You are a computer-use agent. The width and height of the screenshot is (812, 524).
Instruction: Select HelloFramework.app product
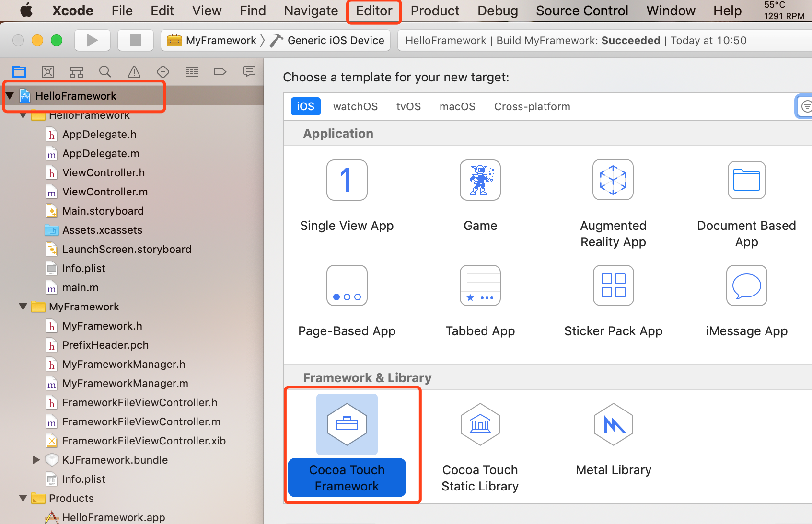tap(114, 517)
